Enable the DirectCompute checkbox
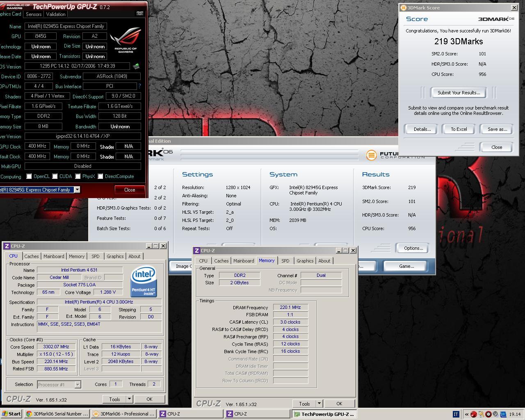Viewport: 525px width, 420px height. tap(100, 176)
